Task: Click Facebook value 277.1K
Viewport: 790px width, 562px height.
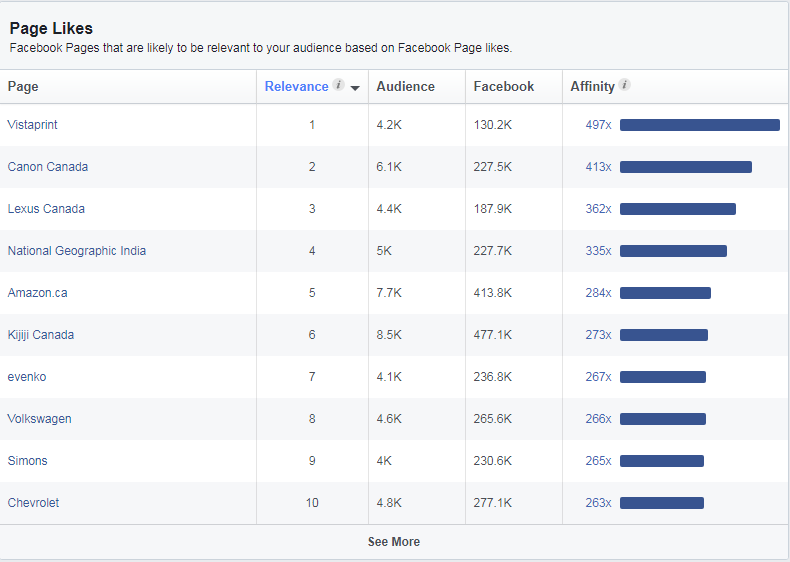Action: (493, 503)
